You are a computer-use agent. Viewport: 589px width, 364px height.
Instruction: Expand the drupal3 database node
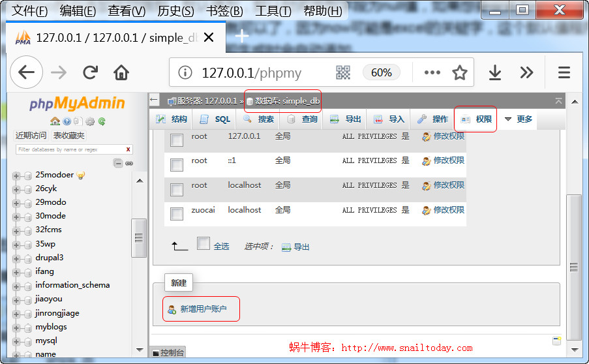pyautogui.click(x=16, y=258)
